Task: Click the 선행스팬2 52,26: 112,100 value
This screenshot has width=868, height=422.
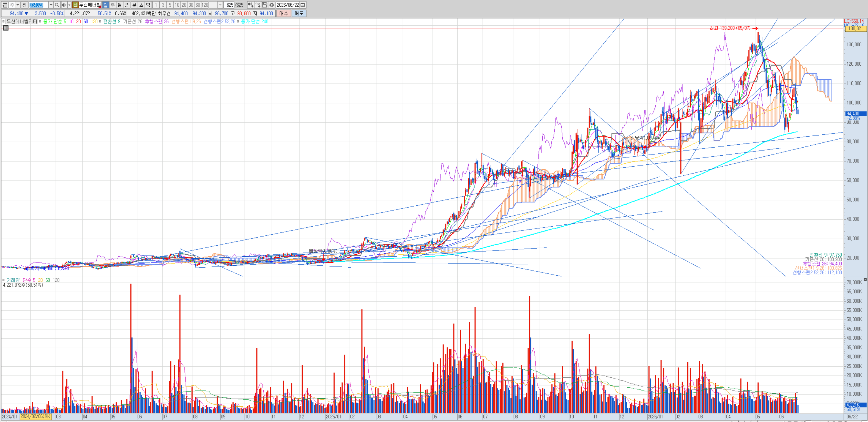Action: point(817,272)
